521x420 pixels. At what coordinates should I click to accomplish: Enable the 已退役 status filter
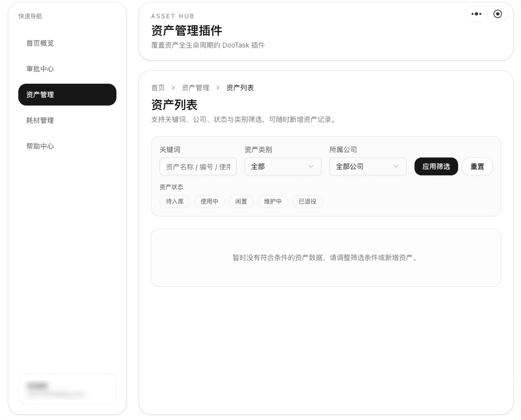[x=308, y=202]
